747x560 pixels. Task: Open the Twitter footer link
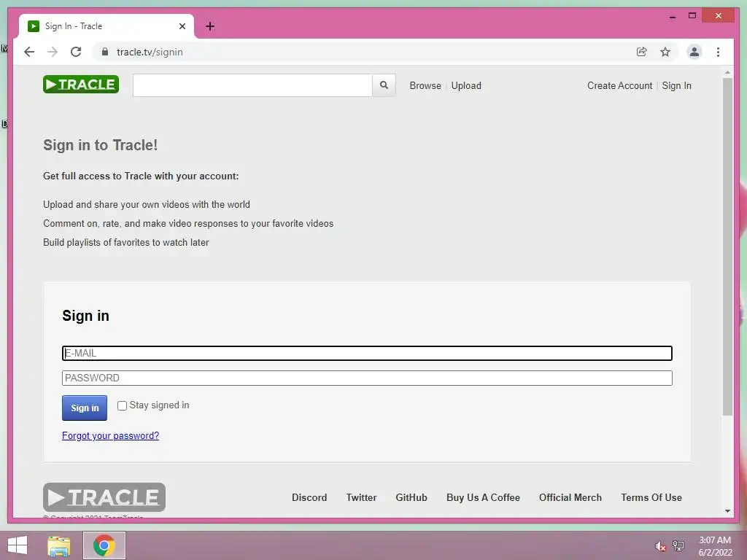pos(361,497)
